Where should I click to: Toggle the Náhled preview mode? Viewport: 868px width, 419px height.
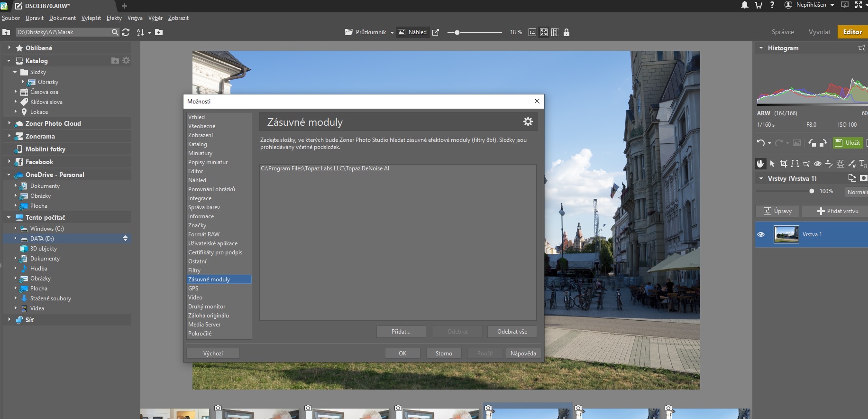[412, 32]
